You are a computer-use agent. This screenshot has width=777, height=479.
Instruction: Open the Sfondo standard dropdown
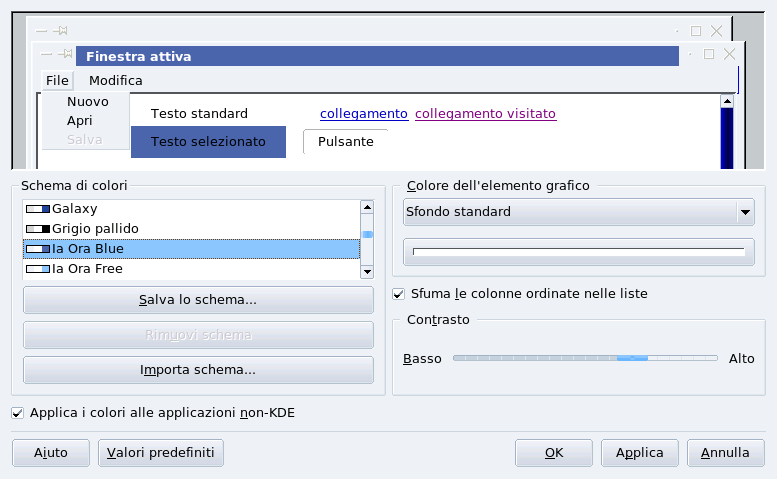click(x=578, y=211)
